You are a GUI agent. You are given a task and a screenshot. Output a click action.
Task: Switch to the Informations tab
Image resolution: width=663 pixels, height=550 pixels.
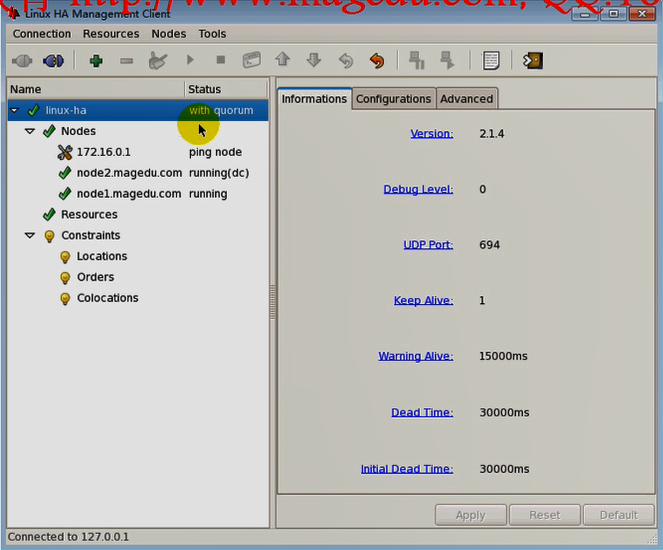[314, 99]
